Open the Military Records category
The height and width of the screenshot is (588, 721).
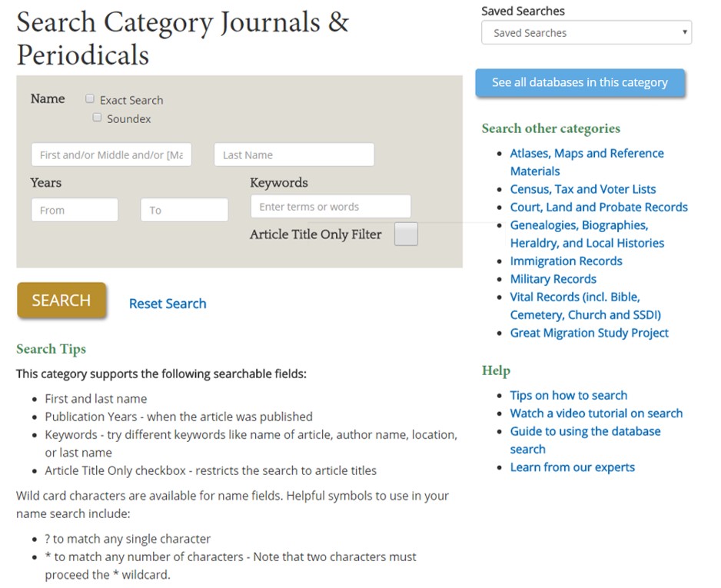(553, 279)
